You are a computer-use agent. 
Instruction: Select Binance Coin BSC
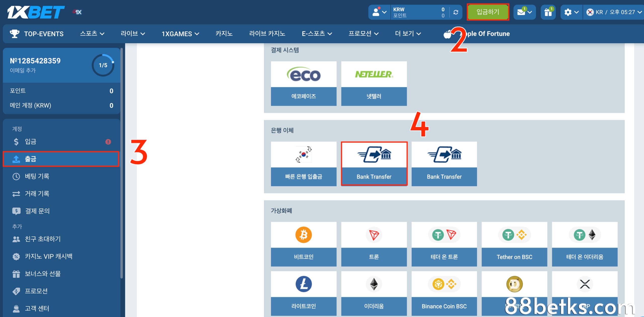point(444,293)
